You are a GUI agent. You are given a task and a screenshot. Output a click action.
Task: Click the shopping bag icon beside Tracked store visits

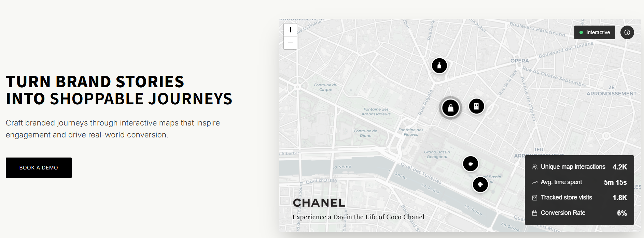[534, 198]
